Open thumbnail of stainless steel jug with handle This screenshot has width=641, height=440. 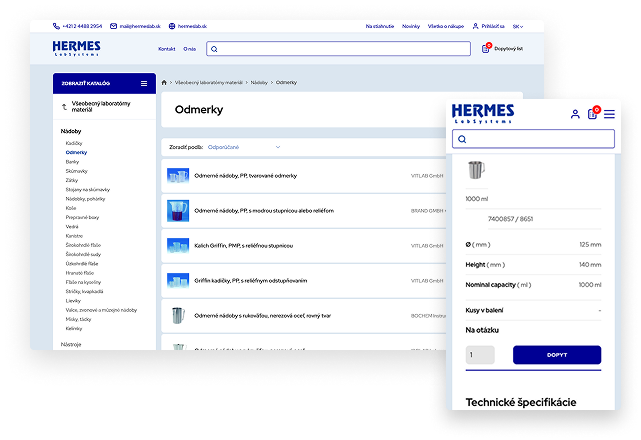(178, 316)
